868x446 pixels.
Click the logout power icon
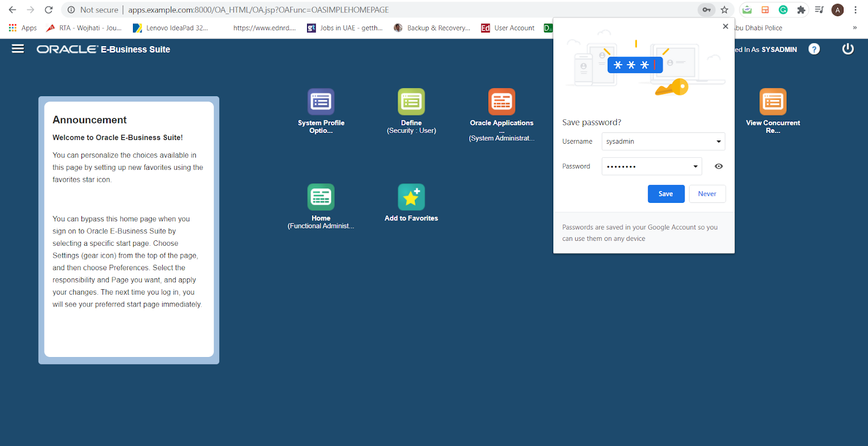click(x=848, y=49)
